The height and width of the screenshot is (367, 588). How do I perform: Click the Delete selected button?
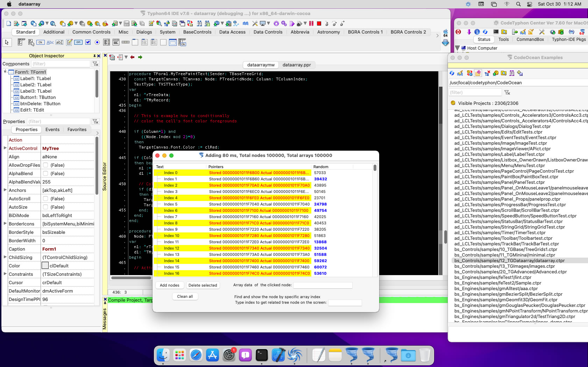tap(203, 285)
